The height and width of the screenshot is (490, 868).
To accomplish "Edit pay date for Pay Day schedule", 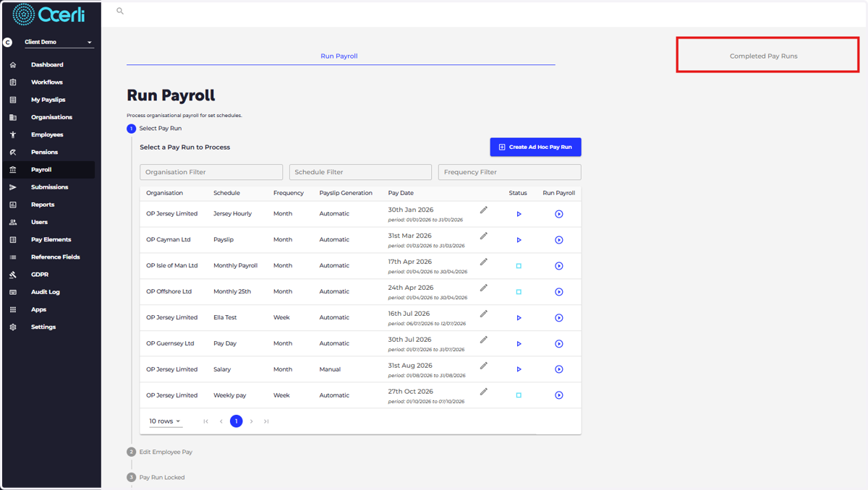I will pyautogui.click(x=484, y=340).
